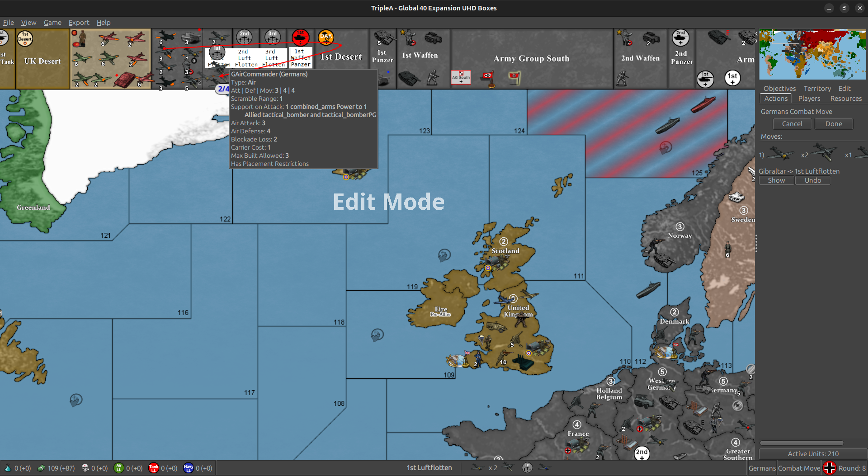Screen dimensions: 868x476
Task: Click the blue Navy LL icon
Action: click(x=188, y=468)
